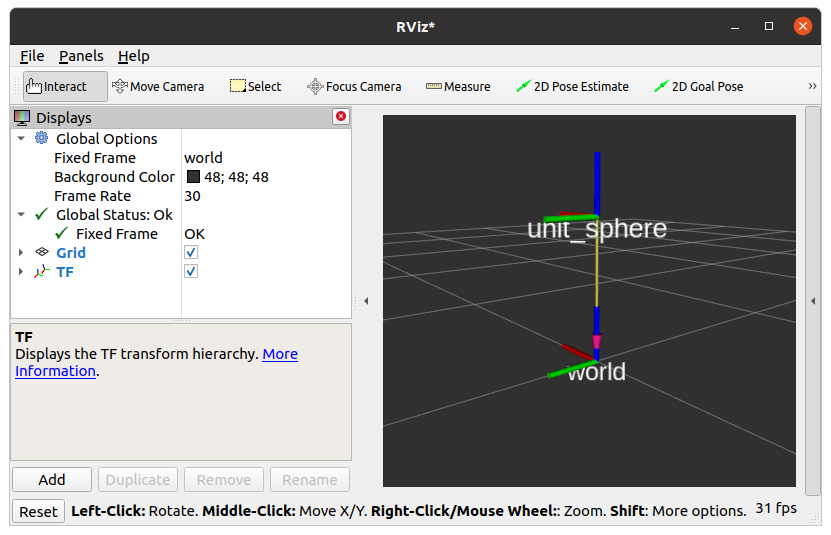Open the File menu
The width and height of the screenshot is (831, 535).
(x=32, y=56)
